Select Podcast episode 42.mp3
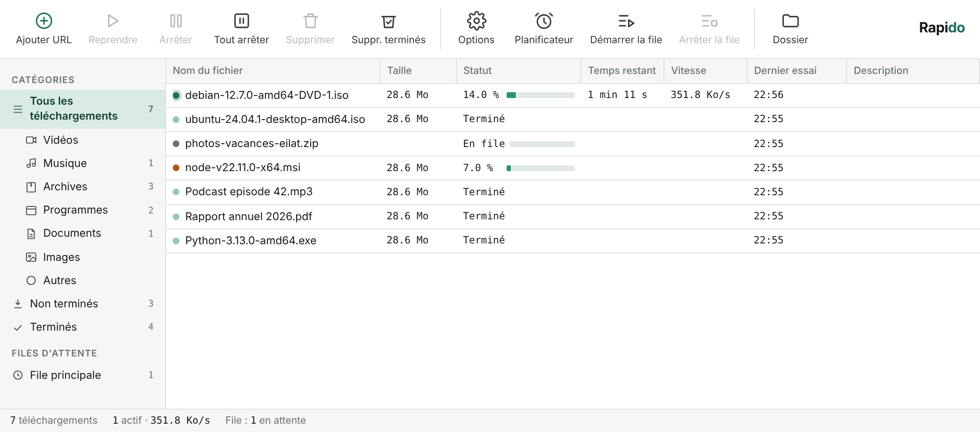The width and height of the screenshot is (980, 432). coord(573,192)
